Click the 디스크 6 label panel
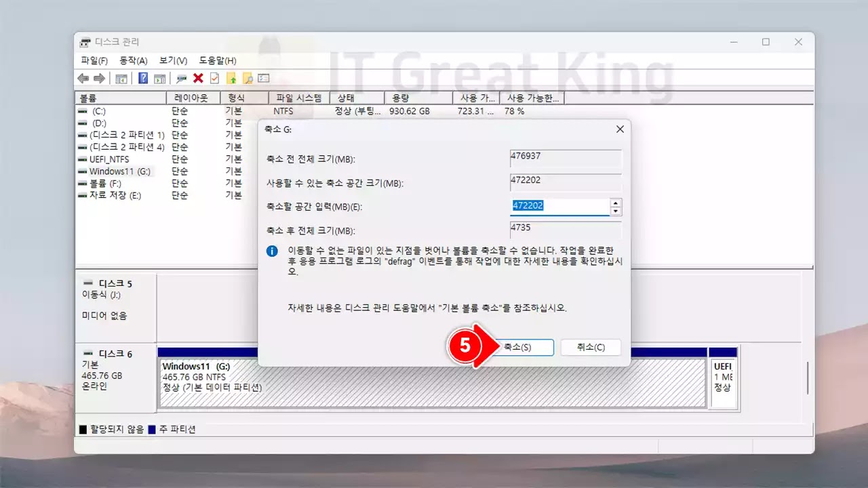This screenshot has height=488, width=868. tap(115, 378)
